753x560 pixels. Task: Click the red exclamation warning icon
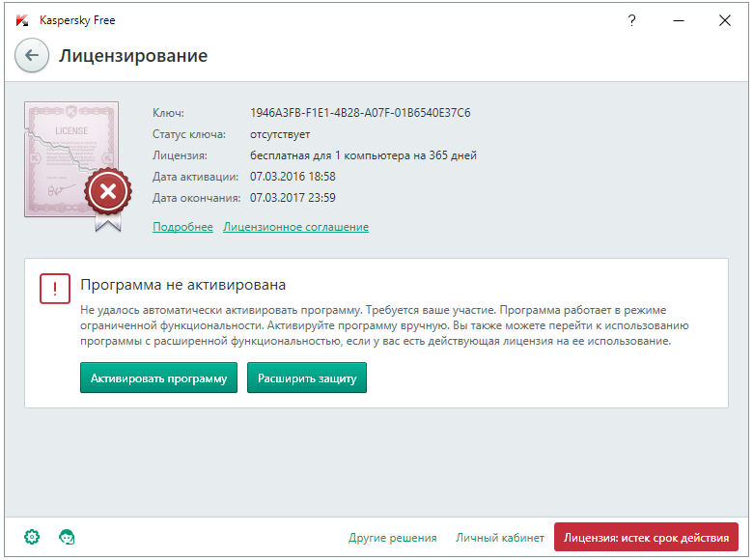pyautogui.click(x=55, y=289)
